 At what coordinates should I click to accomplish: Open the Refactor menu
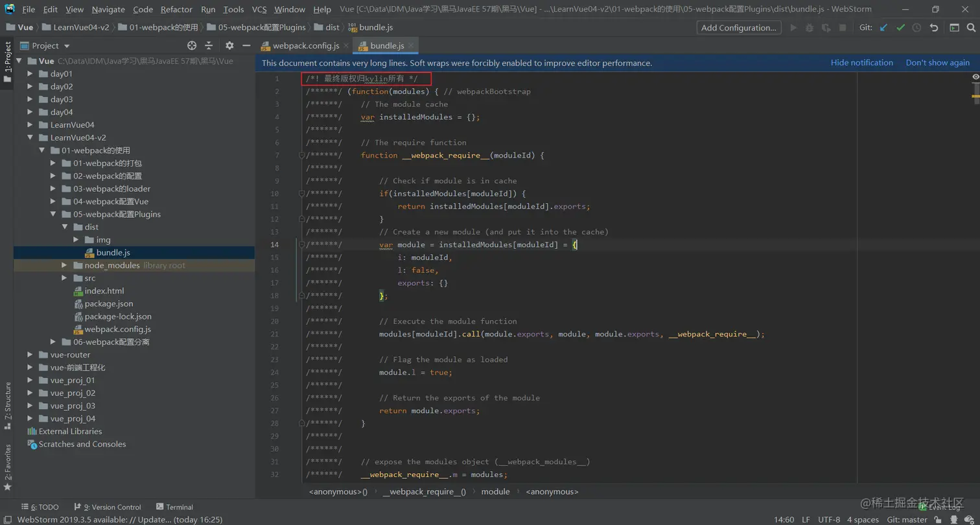(x=176, y=9)
